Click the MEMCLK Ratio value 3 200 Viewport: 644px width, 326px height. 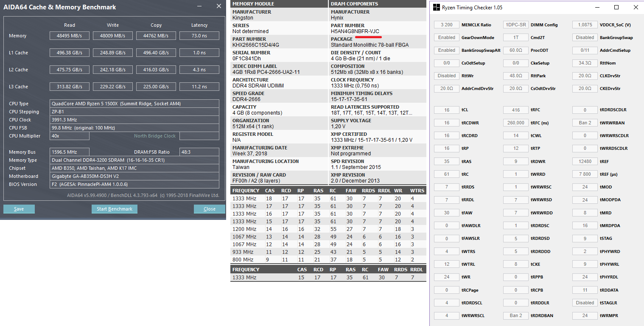447,25
